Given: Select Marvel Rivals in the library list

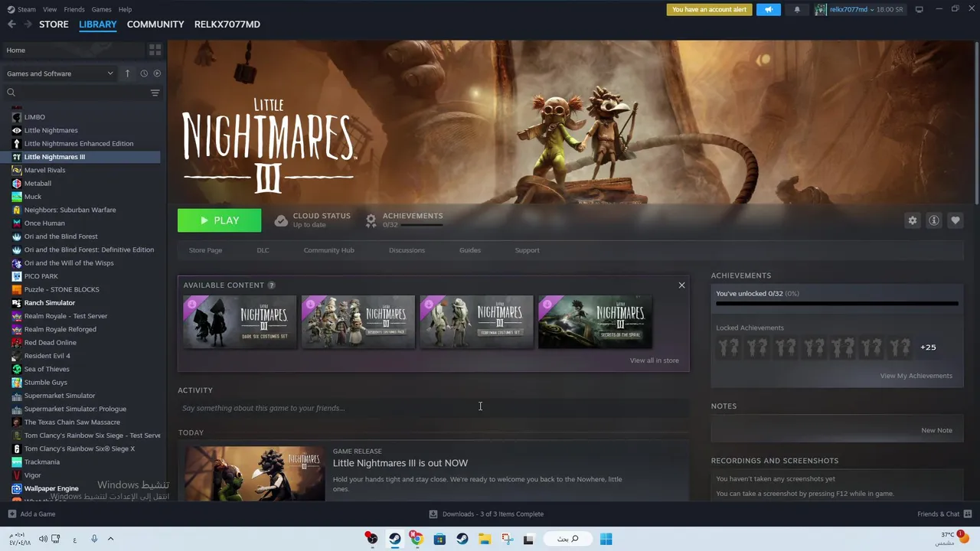Looking at the screenshot, I should (x=44, y=170).
